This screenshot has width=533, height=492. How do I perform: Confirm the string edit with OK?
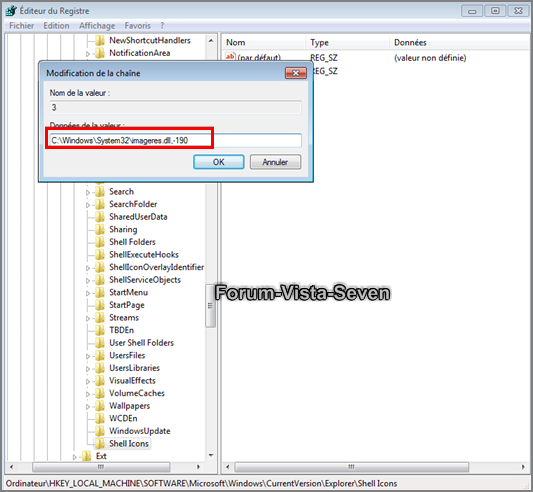coord(219,162)
